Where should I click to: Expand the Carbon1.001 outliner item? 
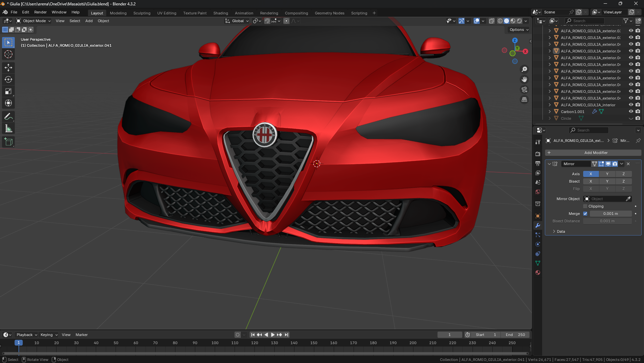click(x=550, y=112)
